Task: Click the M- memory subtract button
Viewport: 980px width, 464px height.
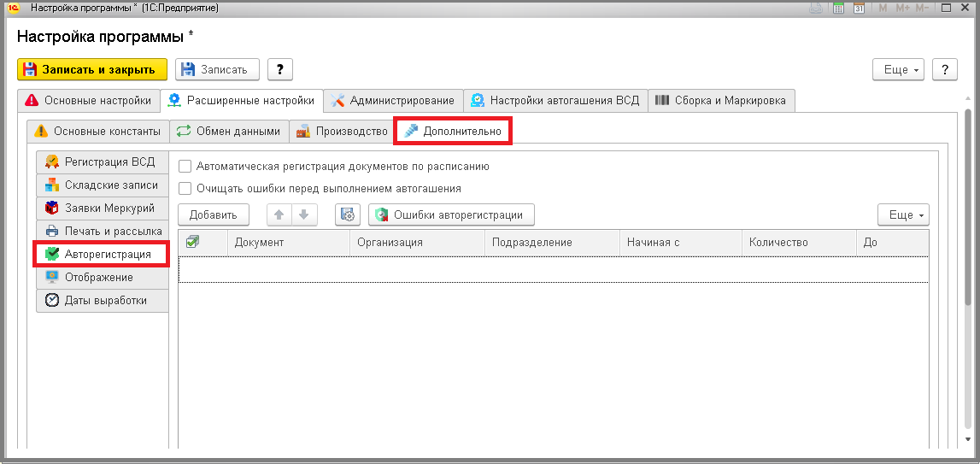Action: [x=922, y=9]
